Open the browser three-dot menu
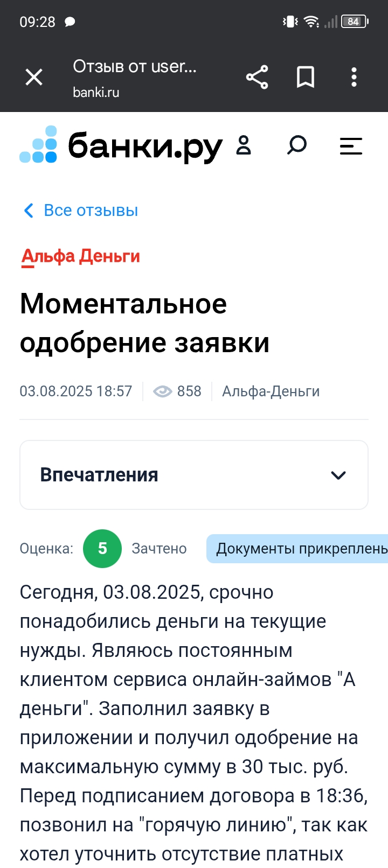The width and height of the screenshot is (388, 868). pyautogui.click(x=354, y=78)
